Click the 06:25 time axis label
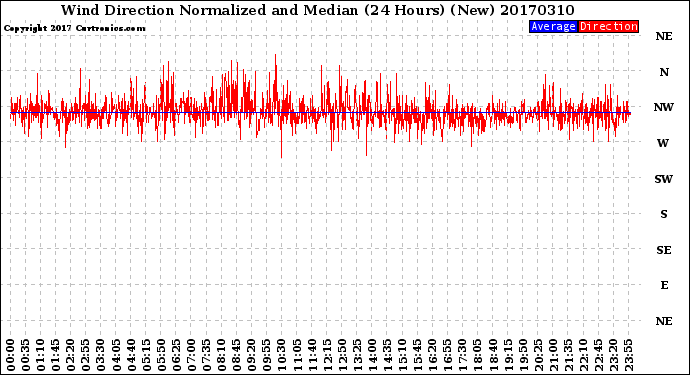Viewport: 690px width, 375px height. pos(176,355)
